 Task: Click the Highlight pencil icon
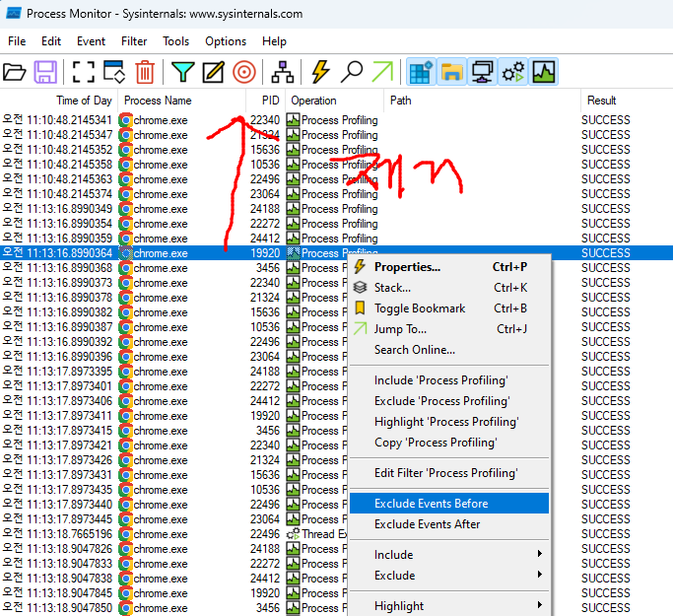(213, 72)
